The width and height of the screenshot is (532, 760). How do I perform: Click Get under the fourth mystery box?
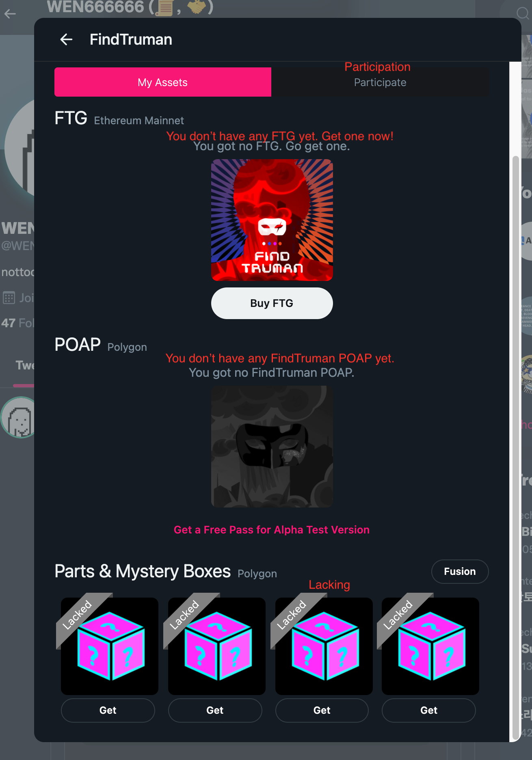[x=429, y=710]
